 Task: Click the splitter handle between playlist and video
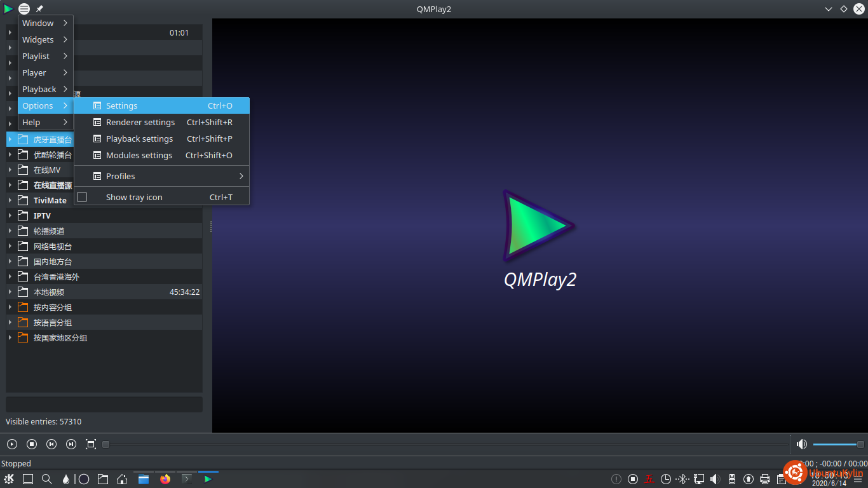[x=210, y=227]
